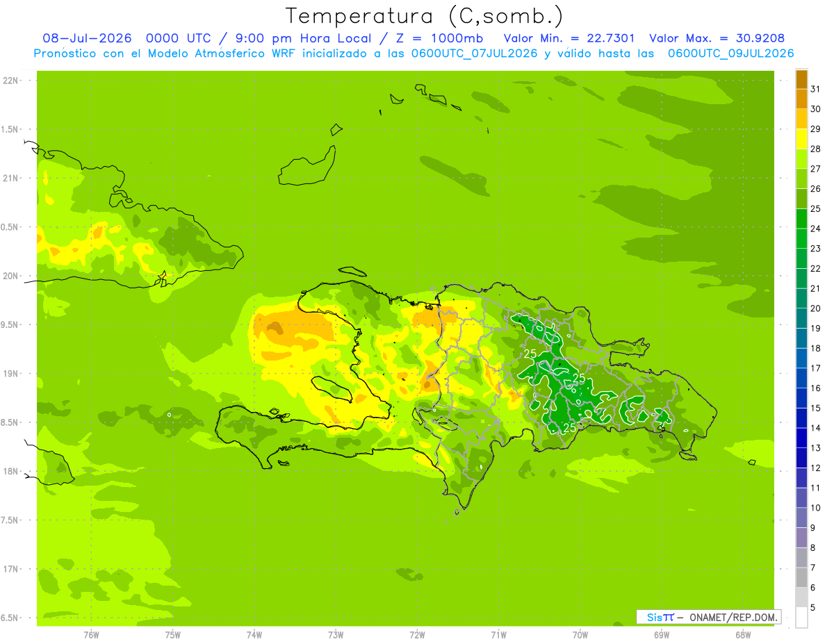Click the '70W' longitude label
This screenshot has height=644, width=834.
coord(580,635)
